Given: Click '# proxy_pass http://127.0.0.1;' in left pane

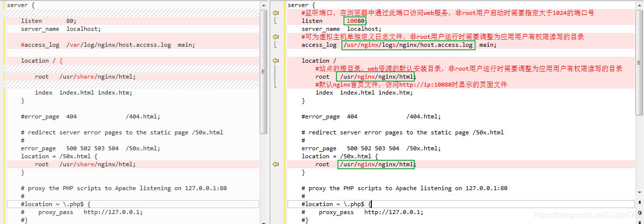Looking at the screenshot, I should pos(82,212).
